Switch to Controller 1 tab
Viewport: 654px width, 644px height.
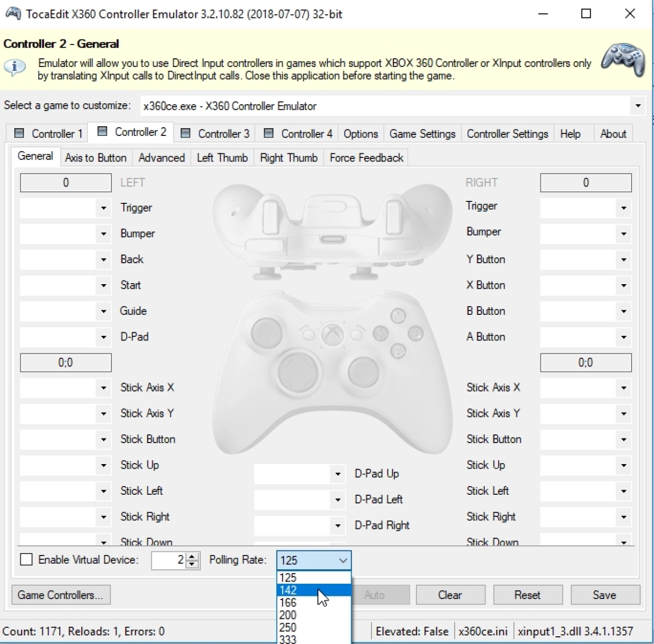(x=48, y=133)
